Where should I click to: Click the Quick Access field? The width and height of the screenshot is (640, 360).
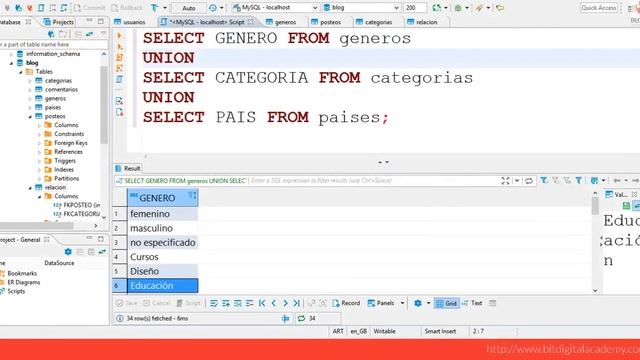click(598, 8)
